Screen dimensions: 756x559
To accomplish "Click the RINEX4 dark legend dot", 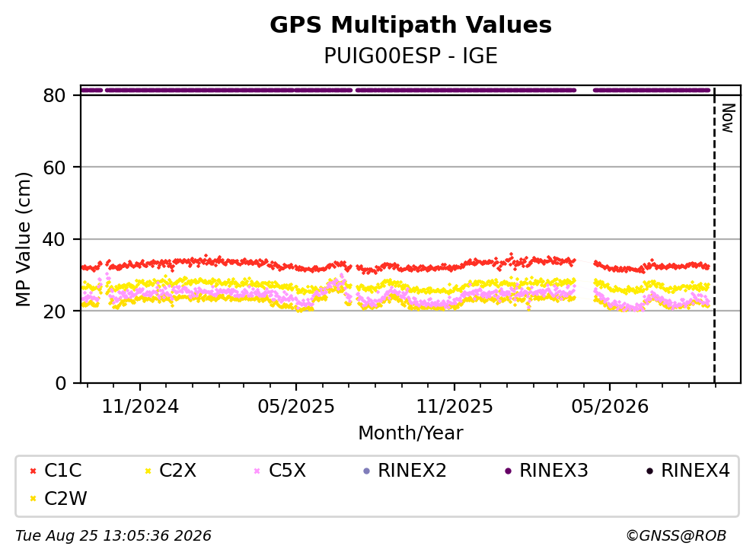I will tap(649, 471).
